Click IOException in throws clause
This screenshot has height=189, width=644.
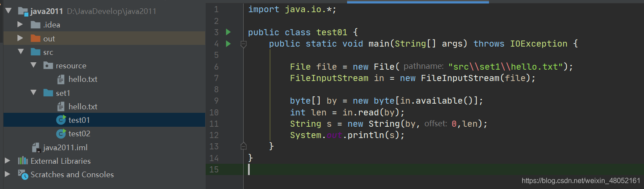[x=539, y=44]
